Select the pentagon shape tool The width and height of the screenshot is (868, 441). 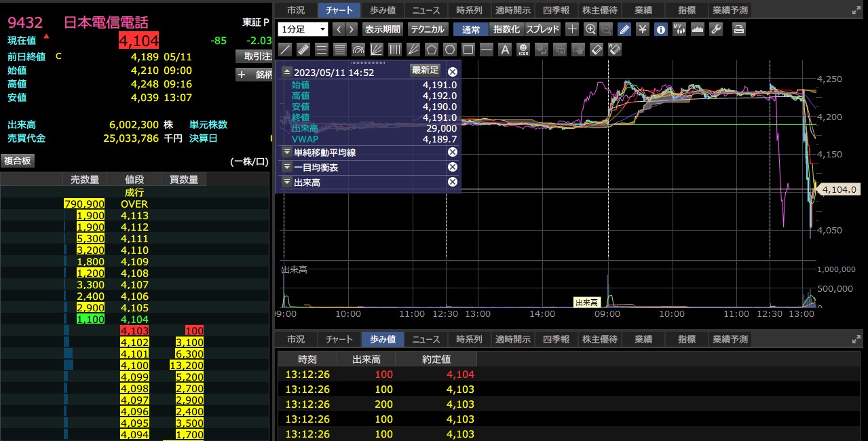click(x=432, y=50)
